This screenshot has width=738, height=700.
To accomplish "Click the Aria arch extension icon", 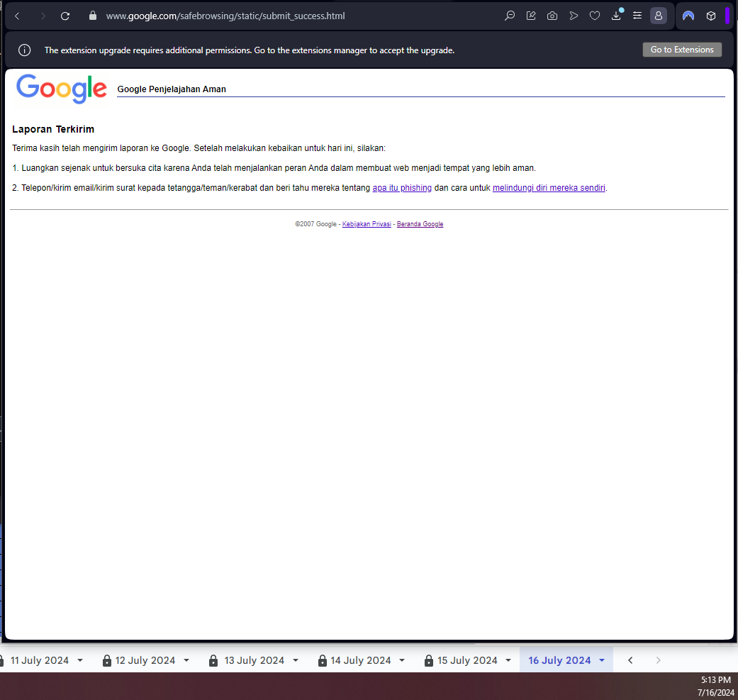I will pyautogui.click(x=688, y=16).
